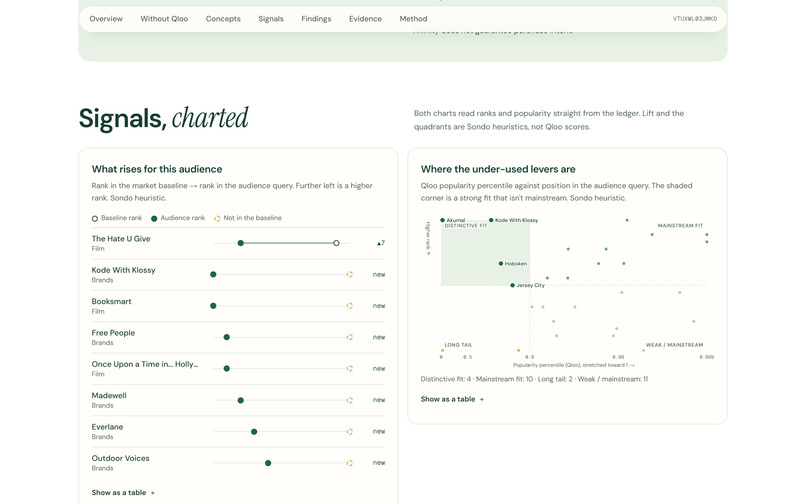Jump to the Signals section tab
Screen dimensions: 806x504
tap(271, 19)
